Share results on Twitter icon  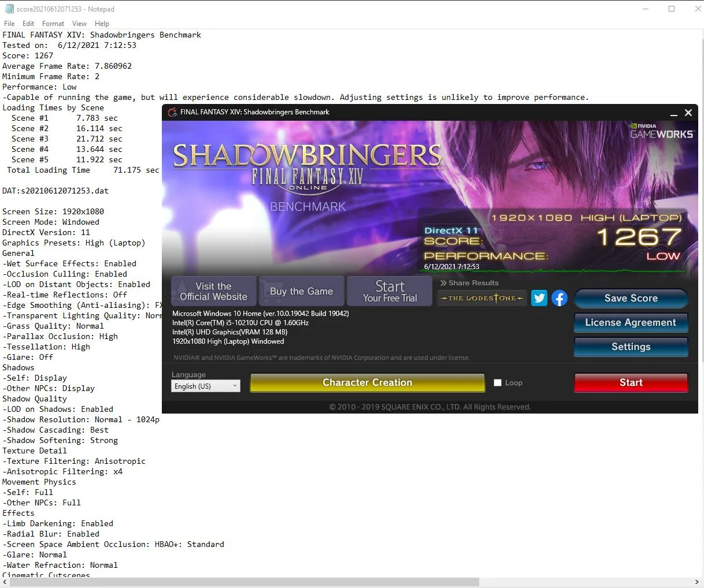tap(539, 298)
